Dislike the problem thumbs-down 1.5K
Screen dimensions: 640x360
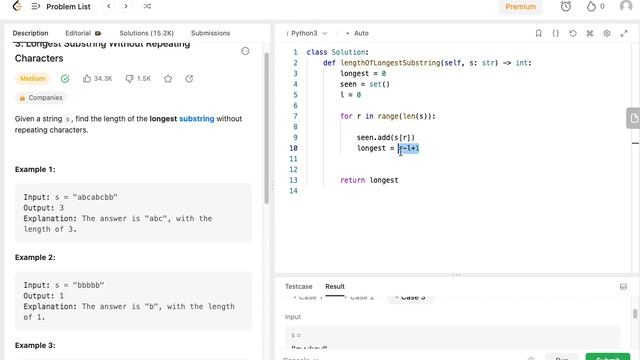[x=138, y=78]
